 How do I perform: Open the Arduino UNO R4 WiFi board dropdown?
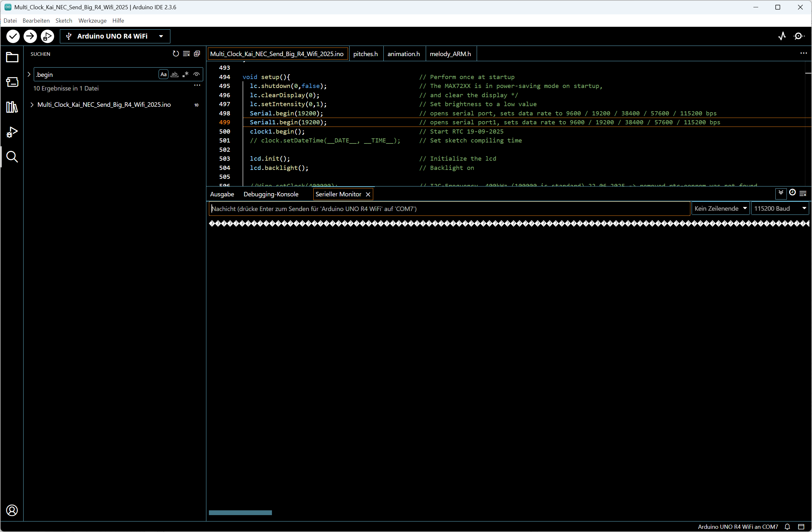[115, 36]
